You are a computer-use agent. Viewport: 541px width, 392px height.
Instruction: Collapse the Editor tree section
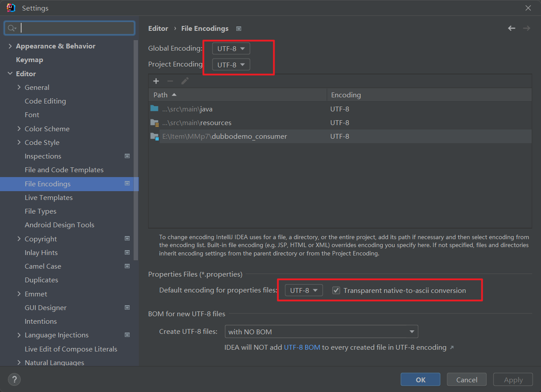coord(10,74)
